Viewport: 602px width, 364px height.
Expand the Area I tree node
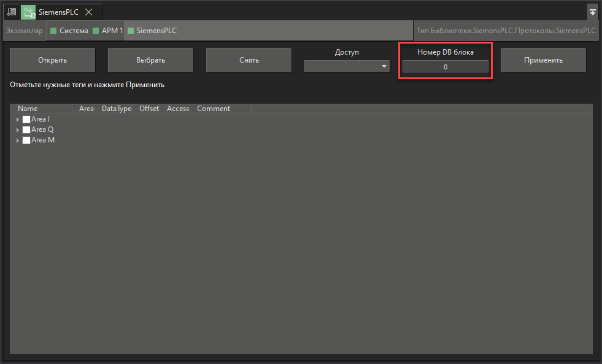[18, 118]
